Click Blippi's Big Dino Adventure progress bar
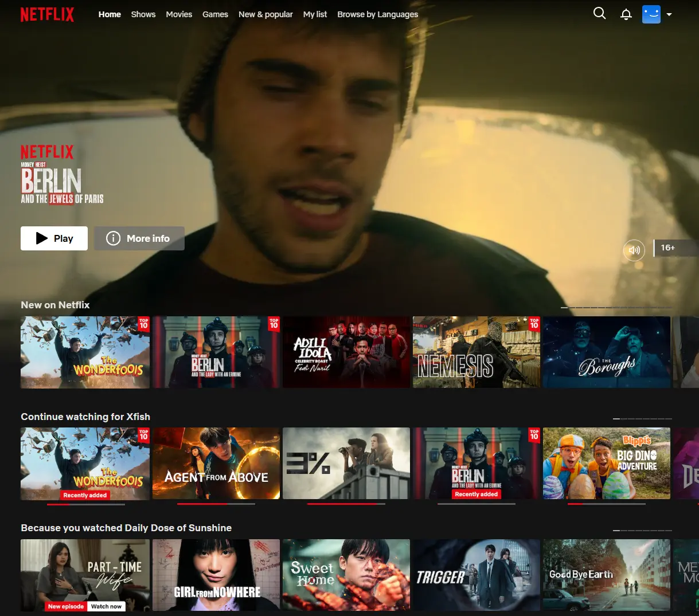This screenshot has height=616, width=699. 607,504
